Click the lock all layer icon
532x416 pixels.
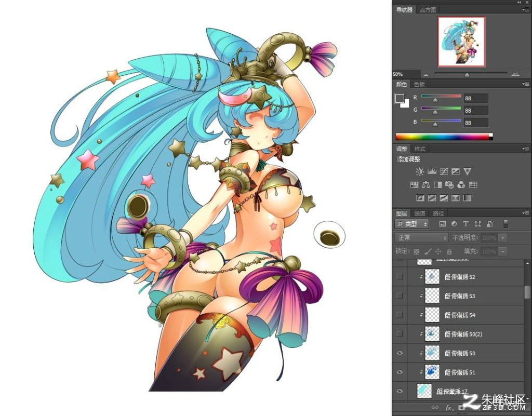pos(449,251)
